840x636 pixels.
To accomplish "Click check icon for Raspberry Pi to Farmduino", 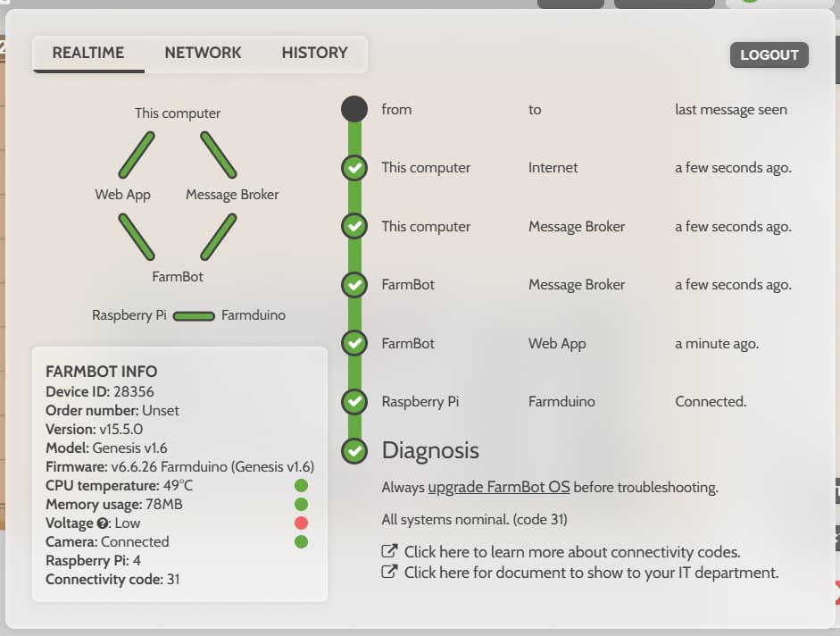I will (355, 402).
